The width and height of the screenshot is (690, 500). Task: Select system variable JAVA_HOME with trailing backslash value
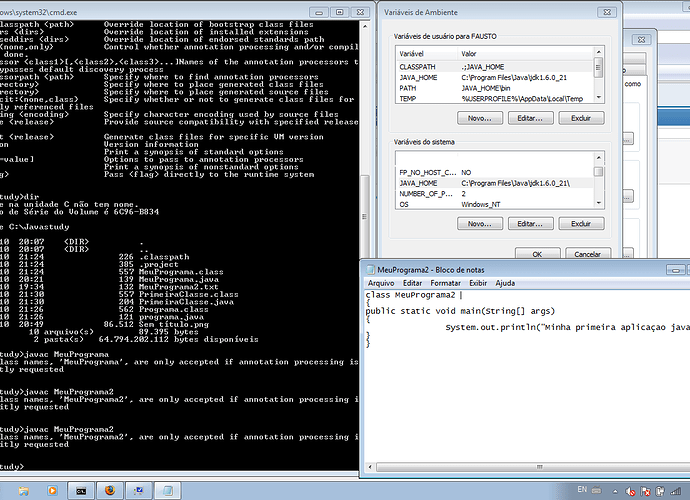(495, 183)
